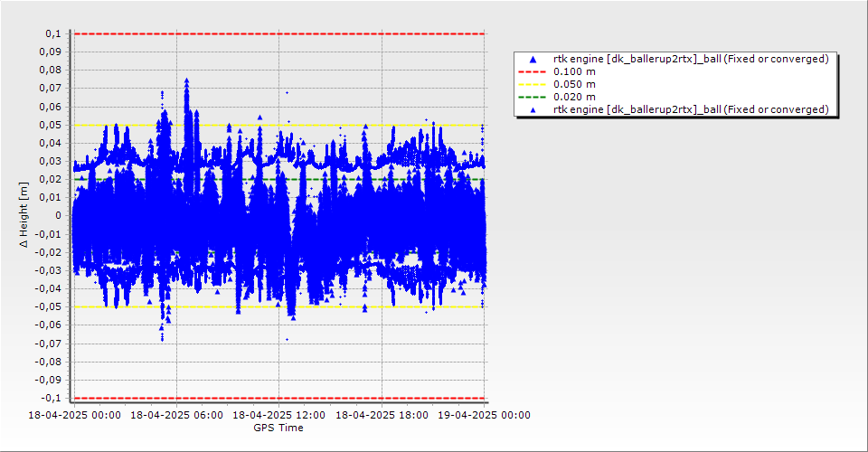
Task: Click the '-0,1' bottom y-axis tick label
Action: (52, 398)
